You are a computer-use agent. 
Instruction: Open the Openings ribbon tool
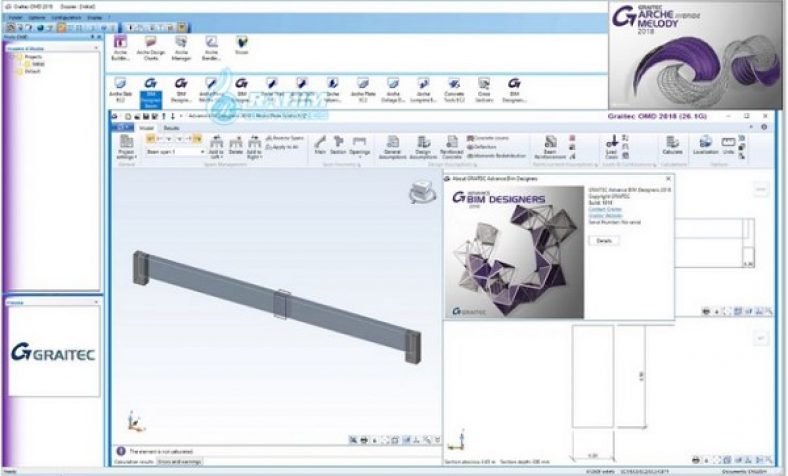coord(359,146)
